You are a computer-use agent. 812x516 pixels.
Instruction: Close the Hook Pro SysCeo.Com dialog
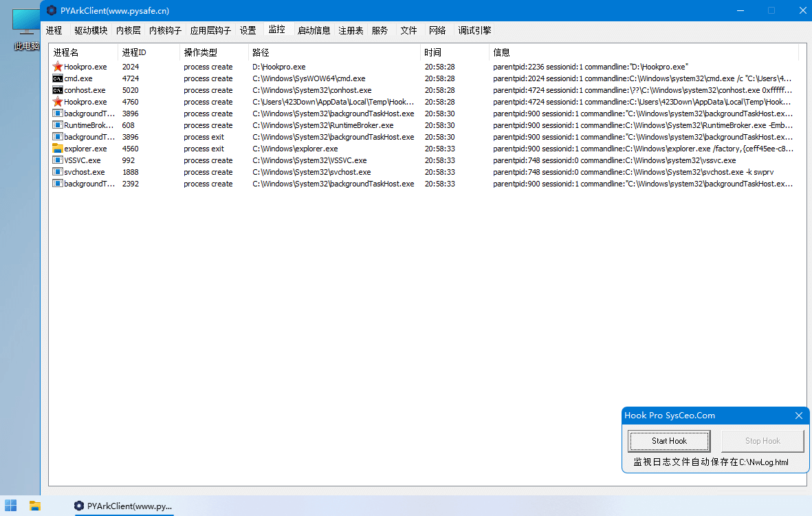point(799,416)
